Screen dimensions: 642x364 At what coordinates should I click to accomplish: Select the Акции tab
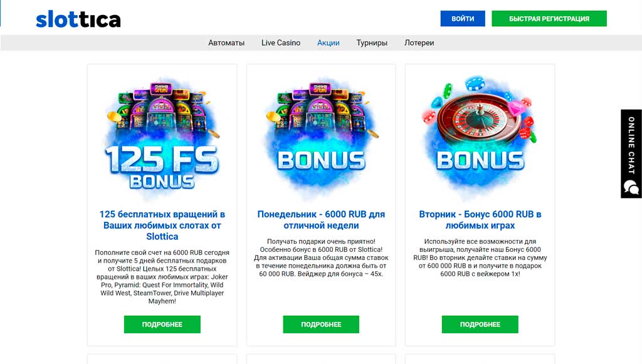coord(329,43)
